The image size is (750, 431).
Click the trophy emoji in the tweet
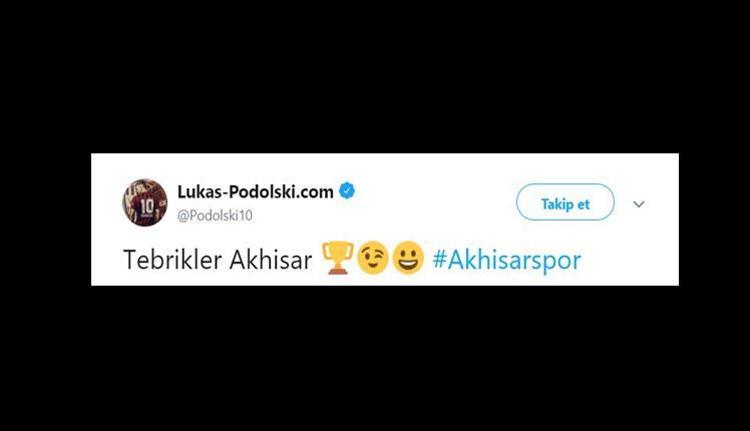pyautogui.click(x=337, y=258)
